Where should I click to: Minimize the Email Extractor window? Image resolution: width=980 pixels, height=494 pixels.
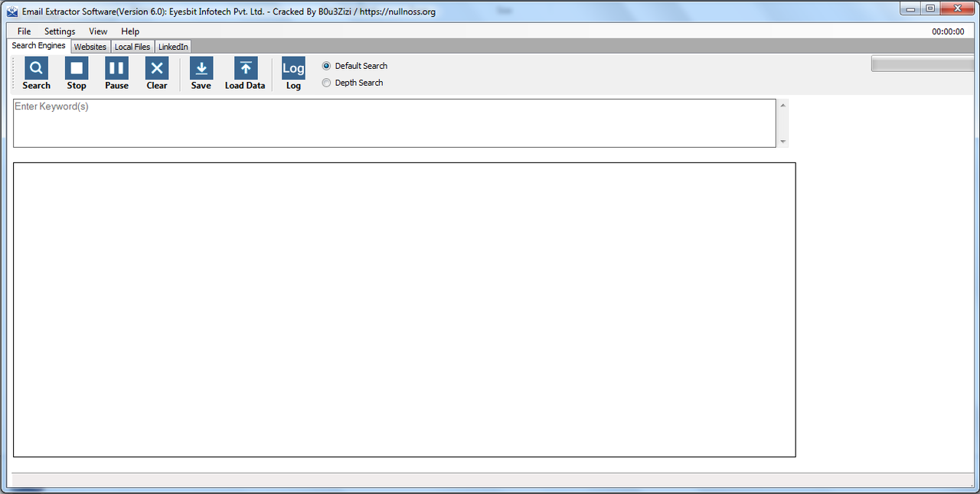tap(911, 8)
